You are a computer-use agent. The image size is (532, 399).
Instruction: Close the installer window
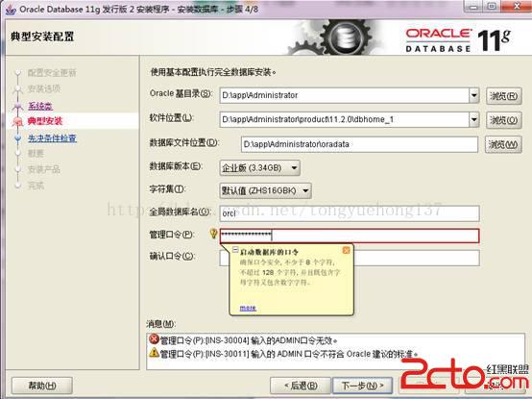517,6
